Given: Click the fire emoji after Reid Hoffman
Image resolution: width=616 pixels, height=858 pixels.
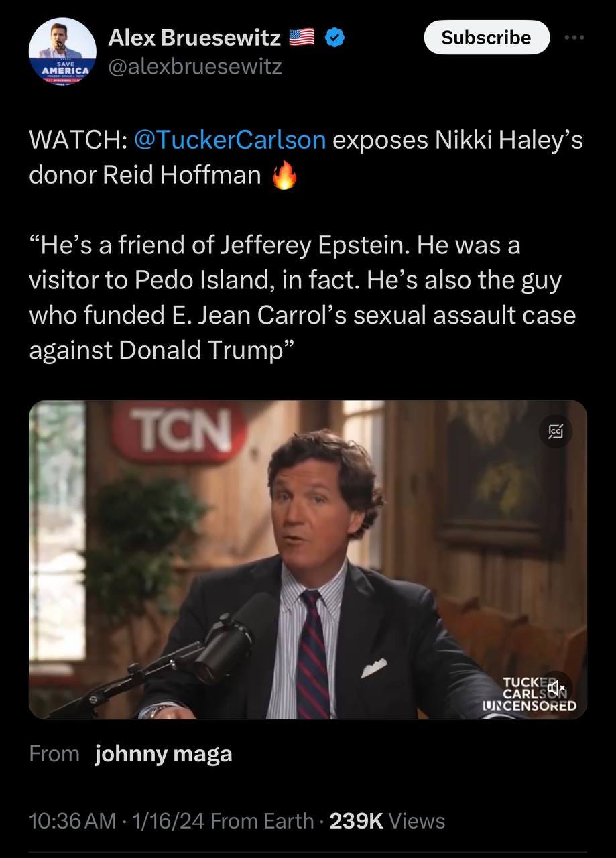Looking at the screenshot, I should click(x=284, y=176).
